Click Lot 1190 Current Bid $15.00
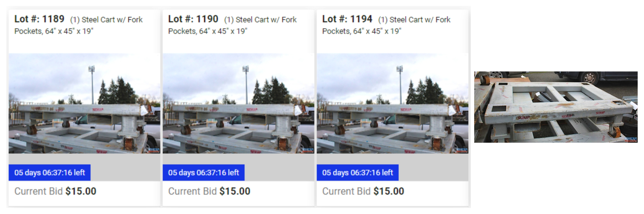This screenshot has width=644, height=214. pyautogui.click(x=209, y=191)
